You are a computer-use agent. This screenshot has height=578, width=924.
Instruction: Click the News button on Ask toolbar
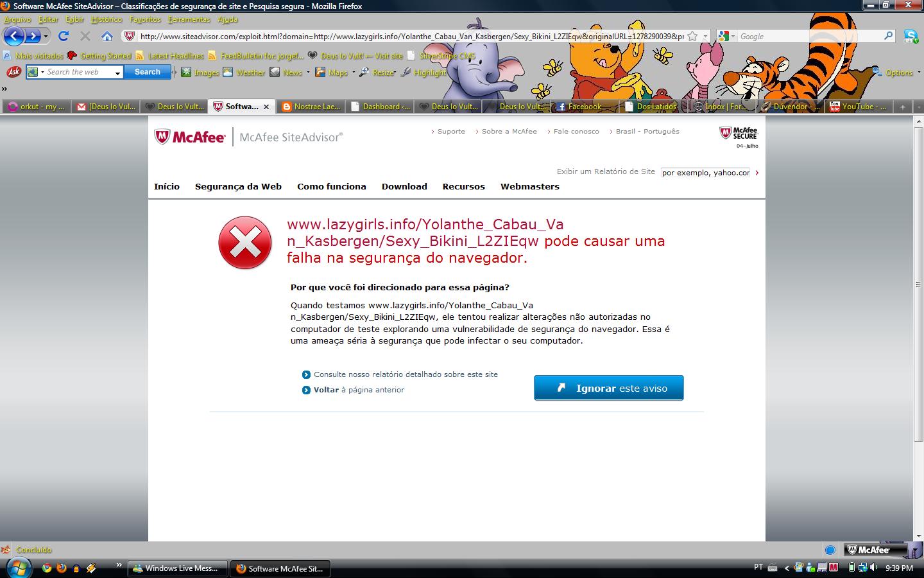point(286,73)
